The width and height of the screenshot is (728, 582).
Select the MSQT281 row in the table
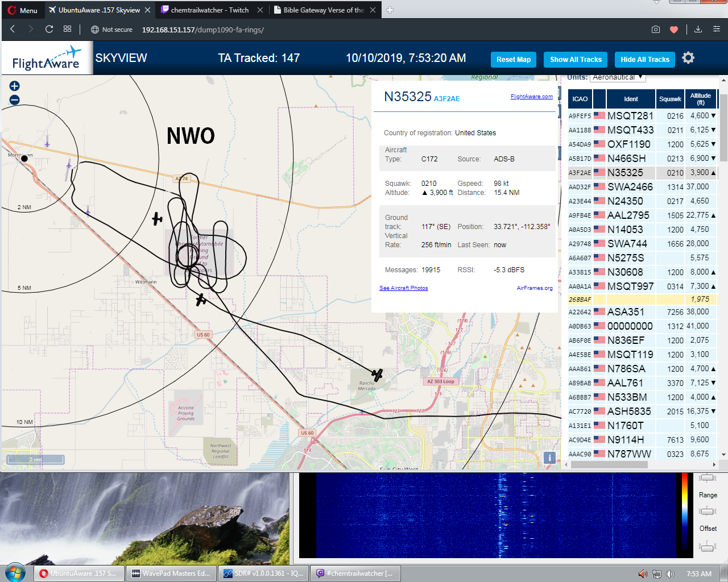(643, 116)
